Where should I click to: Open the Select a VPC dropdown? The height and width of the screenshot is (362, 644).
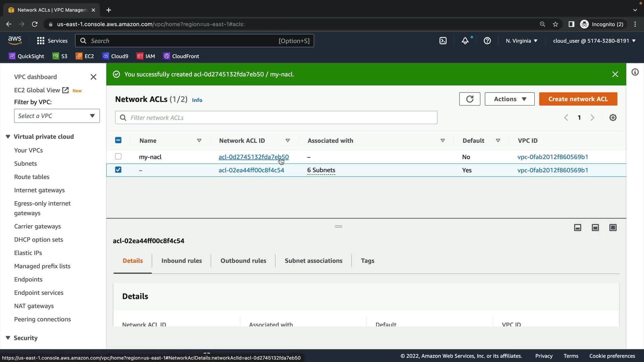tap(57, 116)
